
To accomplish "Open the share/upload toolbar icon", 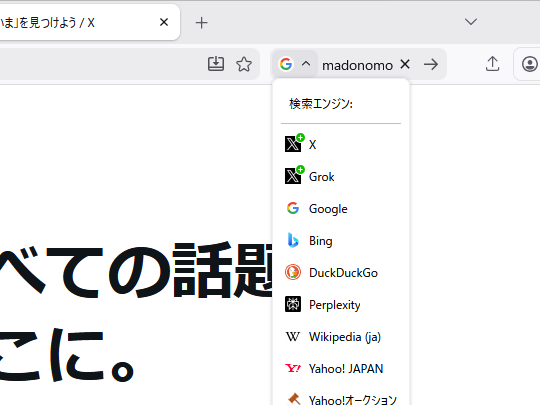I will tap(492, 64).
